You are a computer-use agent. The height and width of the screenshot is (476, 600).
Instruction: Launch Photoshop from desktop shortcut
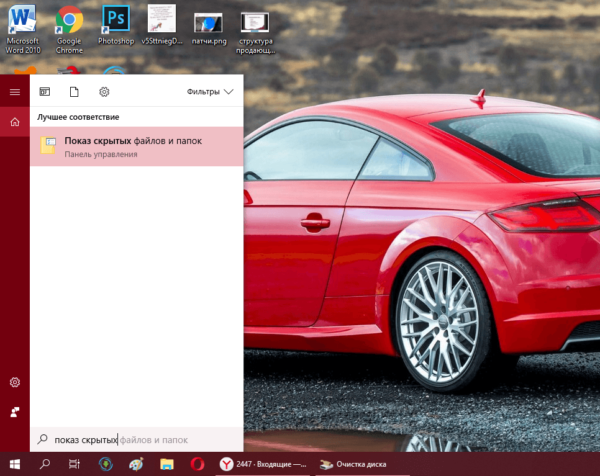(x=116, y=25)
